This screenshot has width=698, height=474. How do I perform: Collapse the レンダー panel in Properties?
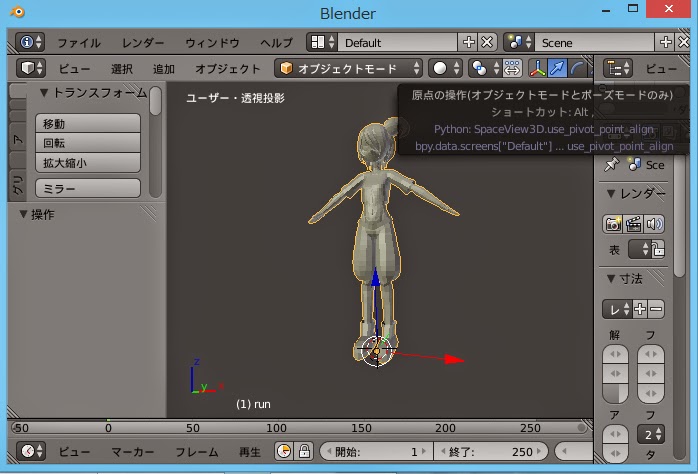point(611,194)
